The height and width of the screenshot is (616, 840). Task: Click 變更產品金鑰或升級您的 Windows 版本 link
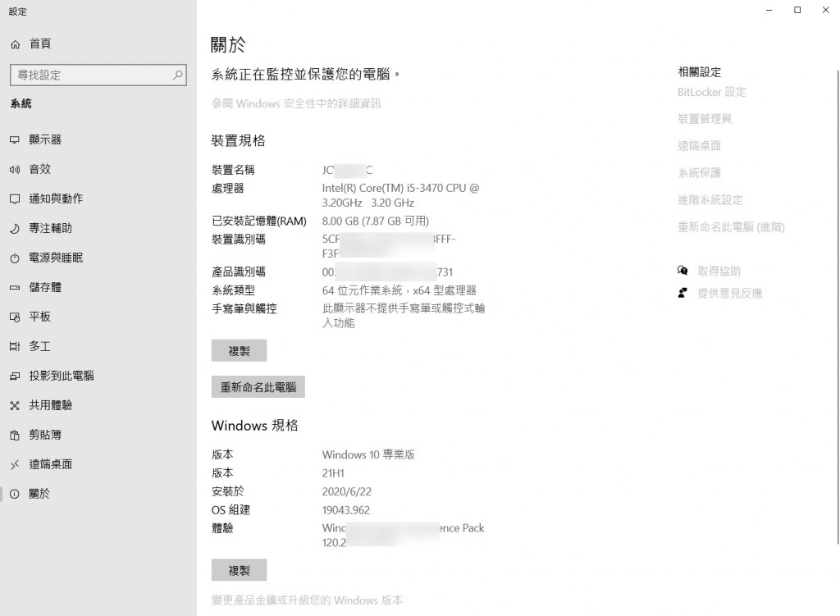(307, 600)
